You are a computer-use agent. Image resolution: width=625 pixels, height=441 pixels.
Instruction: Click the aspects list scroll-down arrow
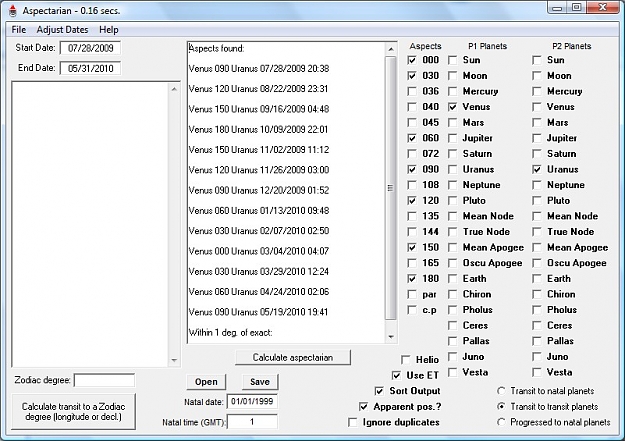tap(391, 337)
